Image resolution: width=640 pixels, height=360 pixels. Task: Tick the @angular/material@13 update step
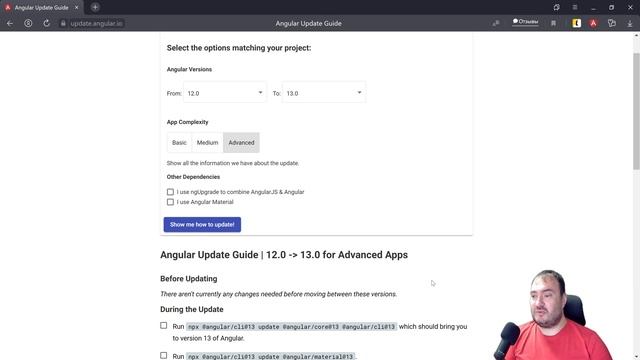pyautogui.click(x=164, y=356)
